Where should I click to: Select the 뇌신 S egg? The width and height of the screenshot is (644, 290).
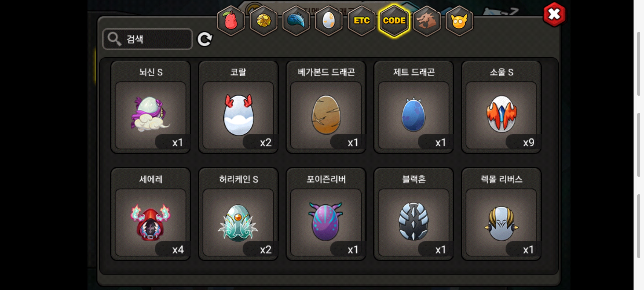151,107
